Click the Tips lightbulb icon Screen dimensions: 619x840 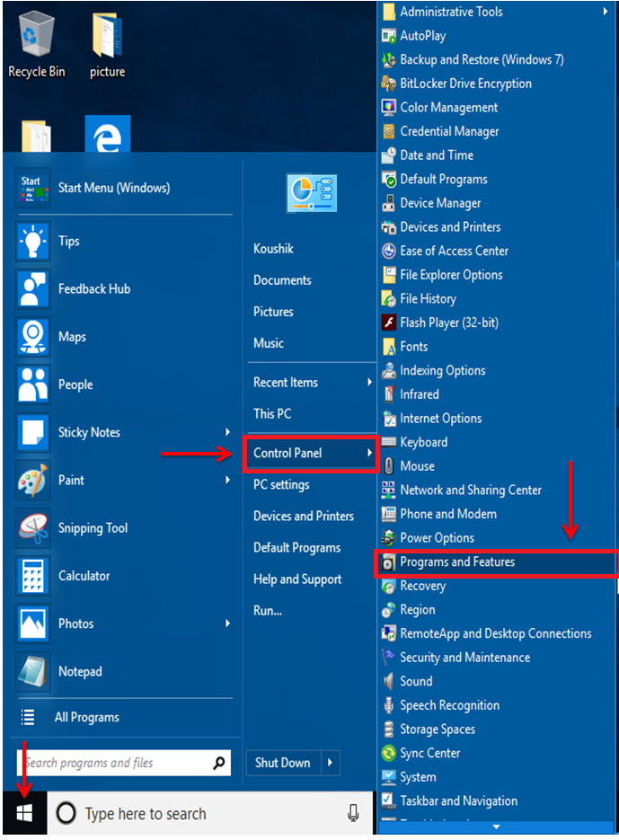point(33,241)
